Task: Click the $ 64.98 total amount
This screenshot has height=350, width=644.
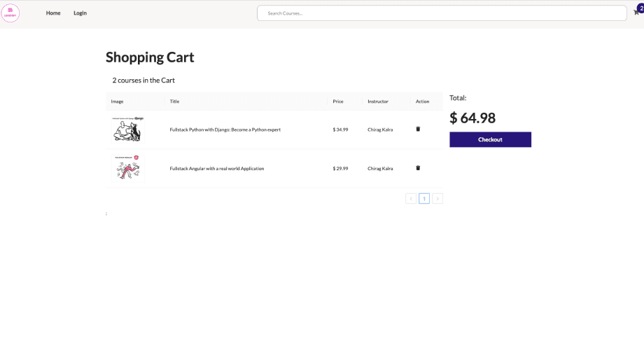Action: coord(472,118)
